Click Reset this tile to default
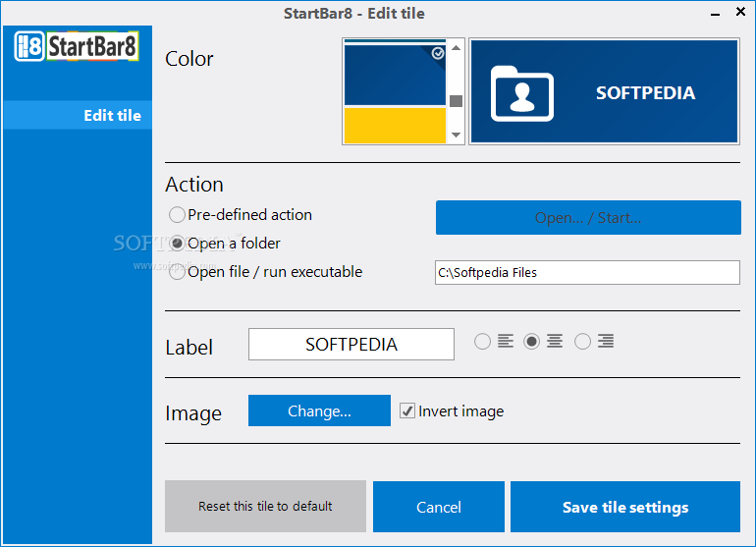The height and width of the screenshot is (547, 756). [265, 506]
